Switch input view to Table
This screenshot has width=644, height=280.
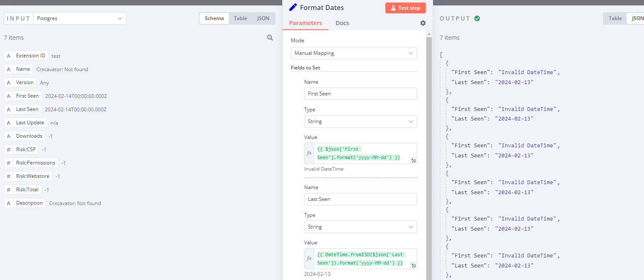click(x=240, y=18)
